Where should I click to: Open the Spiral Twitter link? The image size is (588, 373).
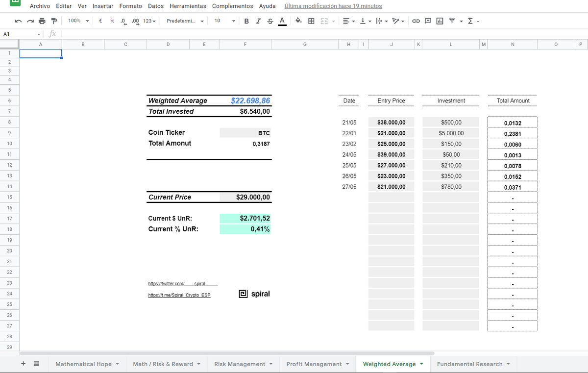pyautogui.click(x=183, y=284)
